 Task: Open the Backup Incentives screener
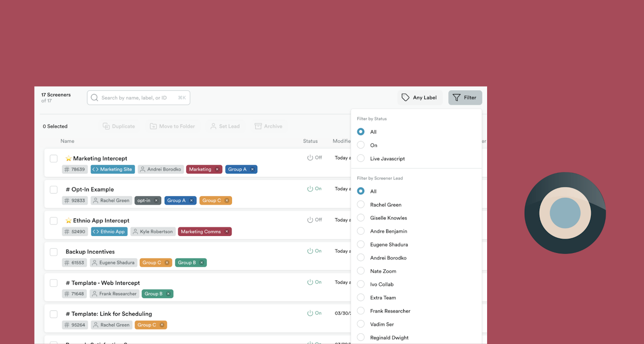90,251
